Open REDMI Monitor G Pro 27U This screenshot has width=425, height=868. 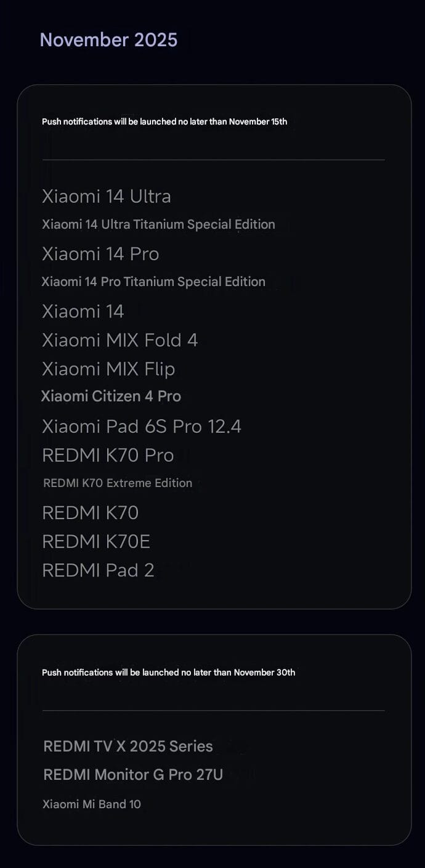pyautogui.click(x=133, y=775)
